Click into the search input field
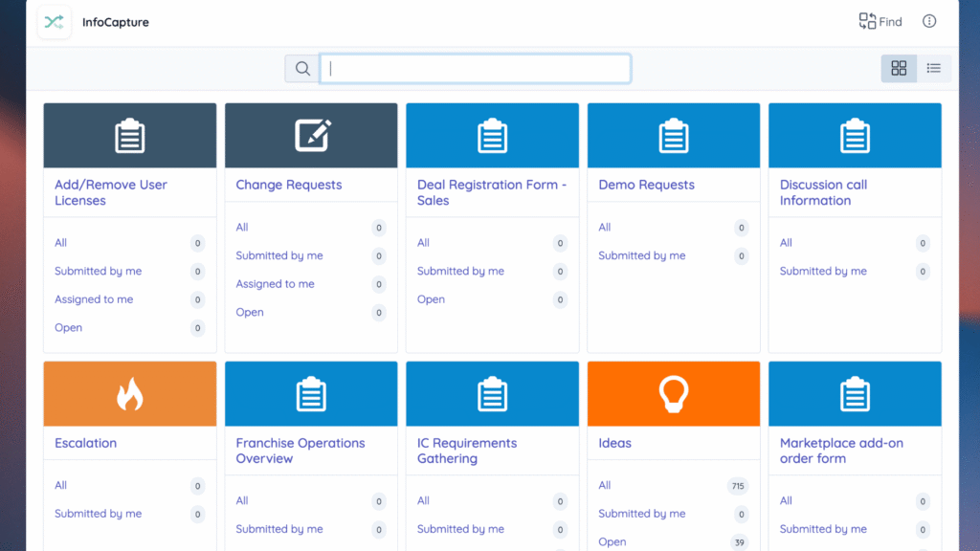 tap(476, 68)
